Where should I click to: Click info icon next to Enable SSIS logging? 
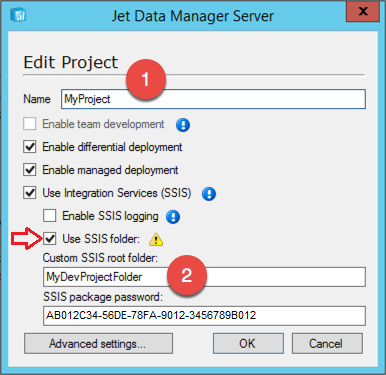click(173, 217)
